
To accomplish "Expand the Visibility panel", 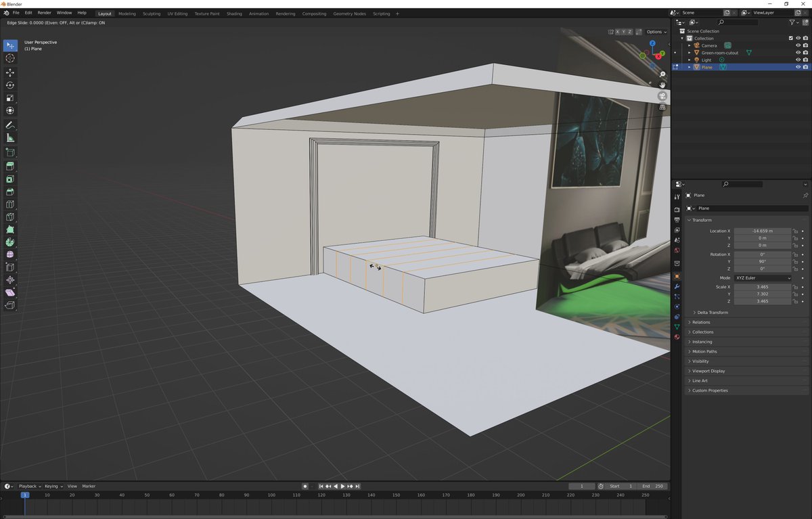I will pos(700,361).
